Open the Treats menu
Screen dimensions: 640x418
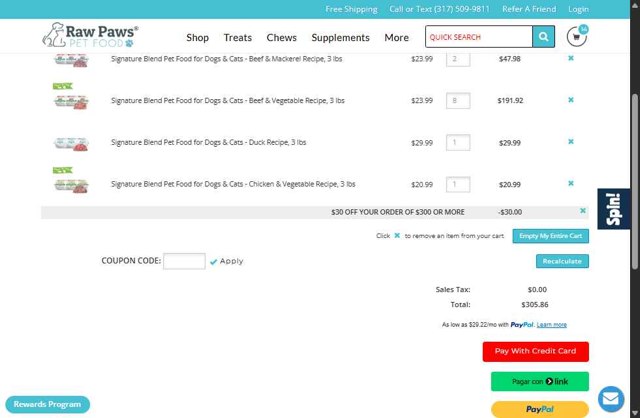(238, 38)
